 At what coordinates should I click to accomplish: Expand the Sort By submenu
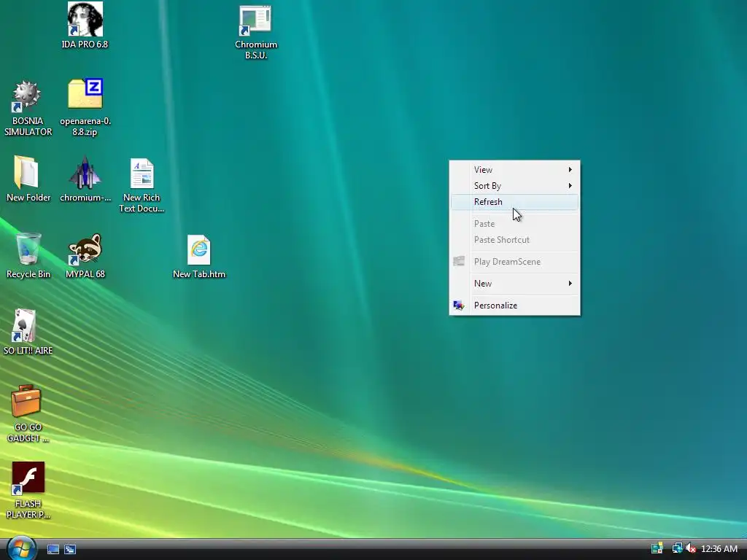[x=514, y=186]
